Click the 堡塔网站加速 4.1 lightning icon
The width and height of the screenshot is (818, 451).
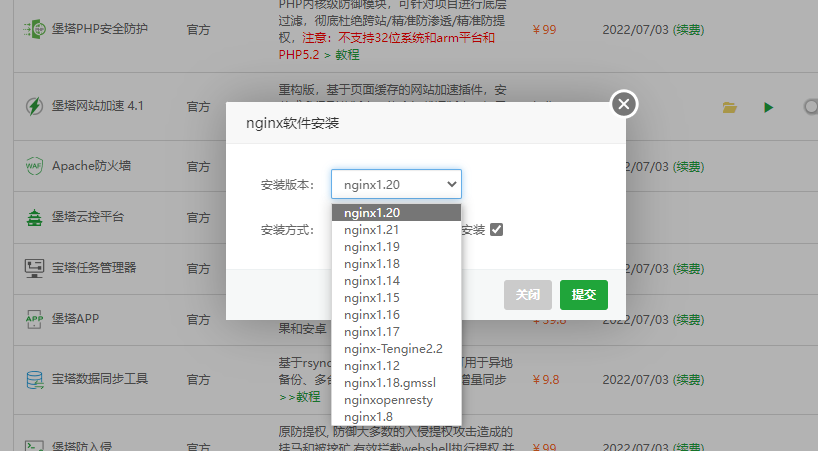(34, 106)
